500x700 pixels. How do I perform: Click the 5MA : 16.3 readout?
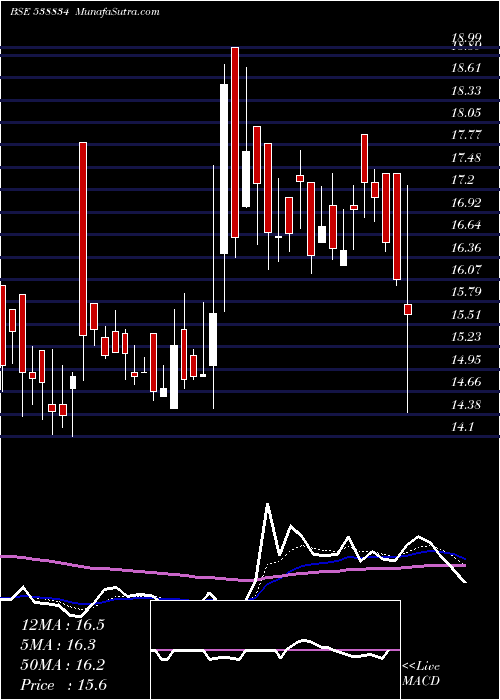pos(58,645)
